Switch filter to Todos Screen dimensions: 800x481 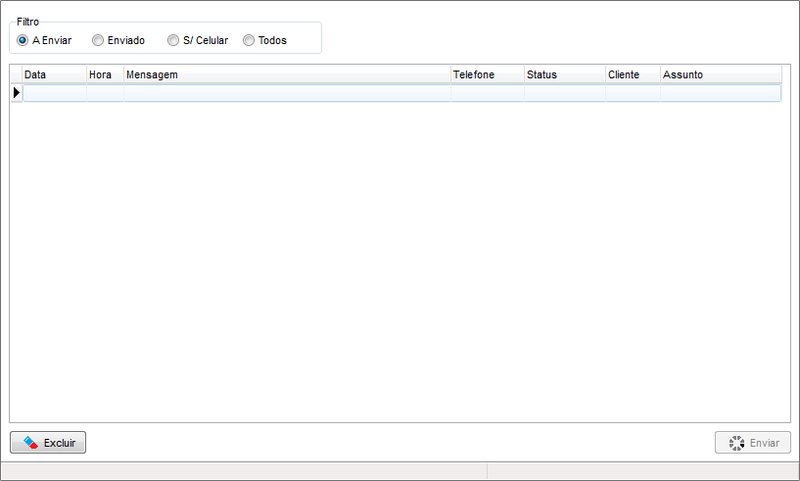click(x=249, y=40)
